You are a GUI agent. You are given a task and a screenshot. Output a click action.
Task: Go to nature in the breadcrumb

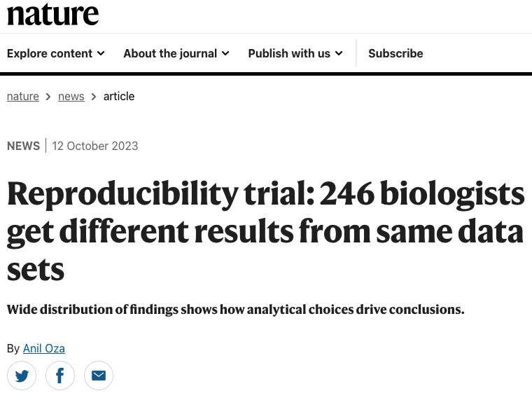click(x=23, y=96)
